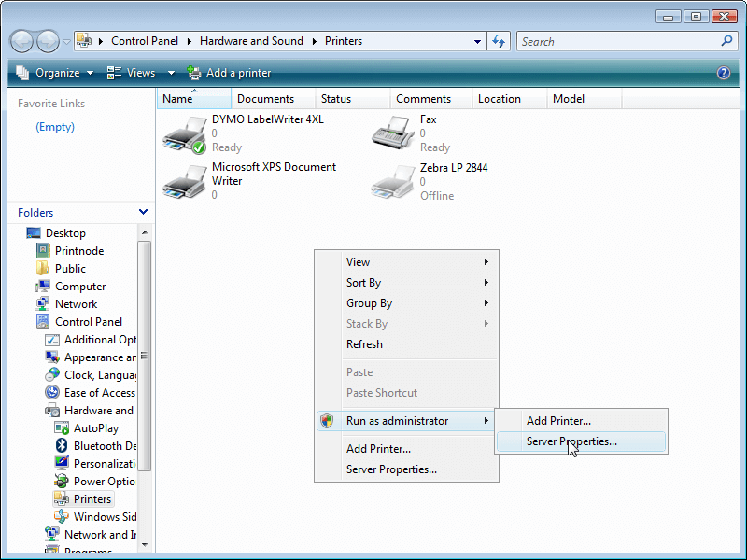The height and width of the screenshot is (560, 747).
Task: Choose Refresh in context menu
Action: coord(406,344)
